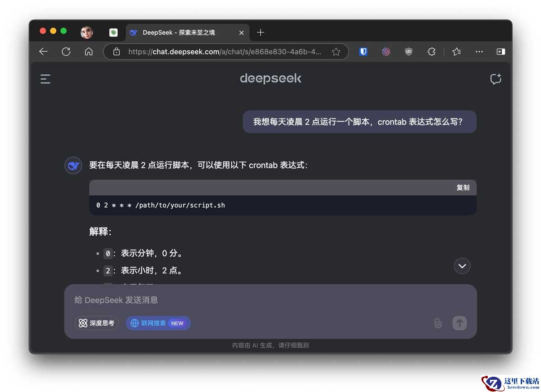This screenshot has width=541, height=392.
Task: Open the purple swirl extension icon
Action: click(386, 52)
